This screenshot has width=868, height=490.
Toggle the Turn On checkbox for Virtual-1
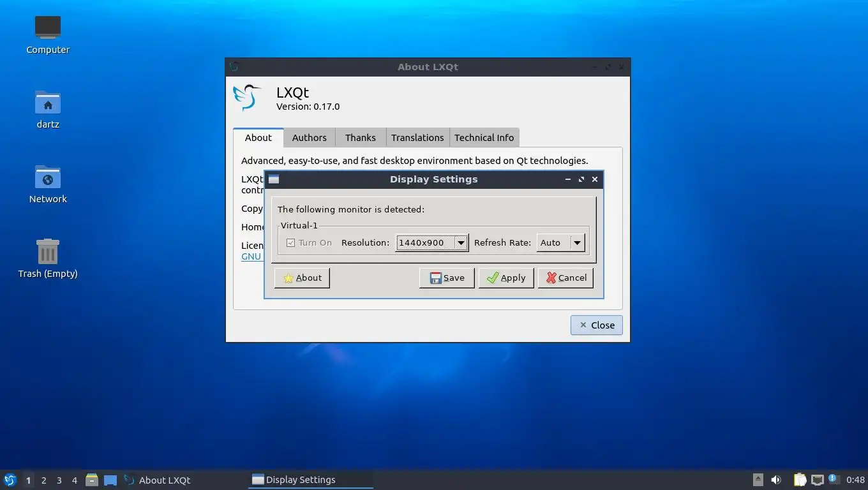pos(290,242)
